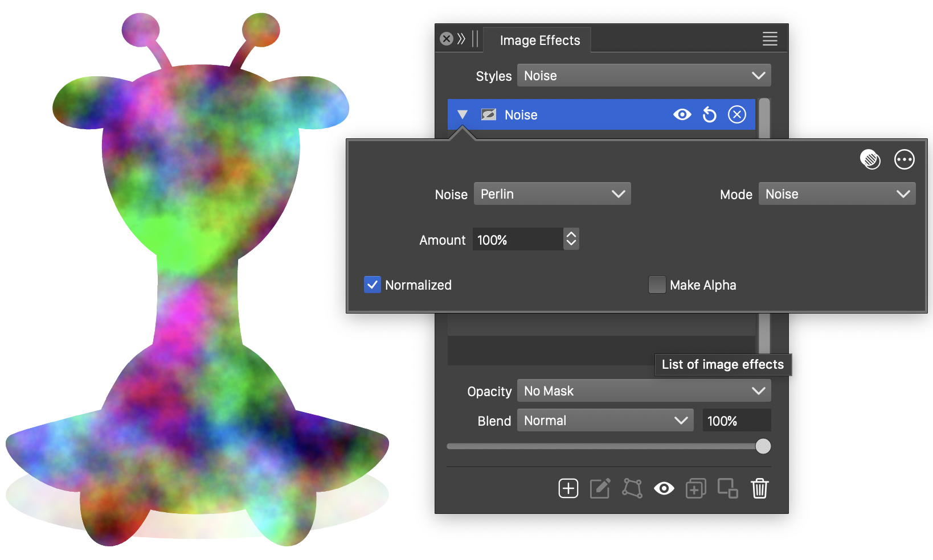Open the Mode dropdown

(836, 194)
